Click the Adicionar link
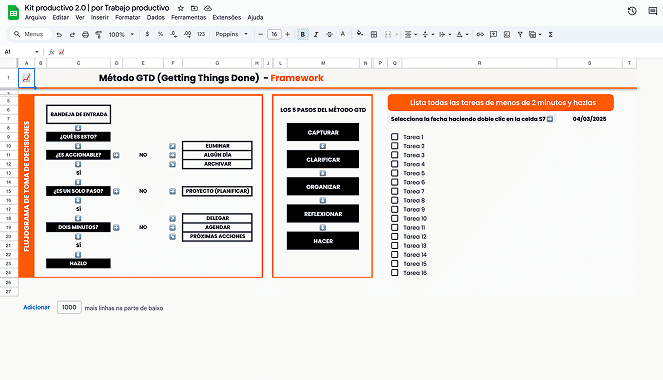 pyautogui.click(x=36, y=307)
